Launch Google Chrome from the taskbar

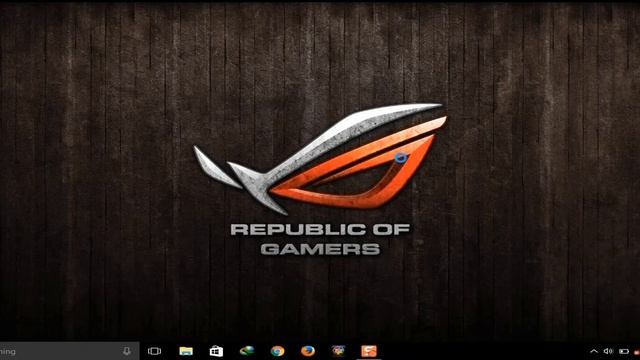(x=278, y=351)
